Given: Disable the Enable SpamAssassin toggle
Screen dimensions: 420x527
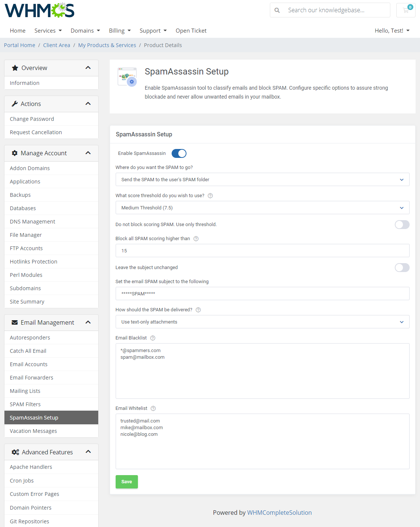Looking at the screenshot, I should 179,153.
